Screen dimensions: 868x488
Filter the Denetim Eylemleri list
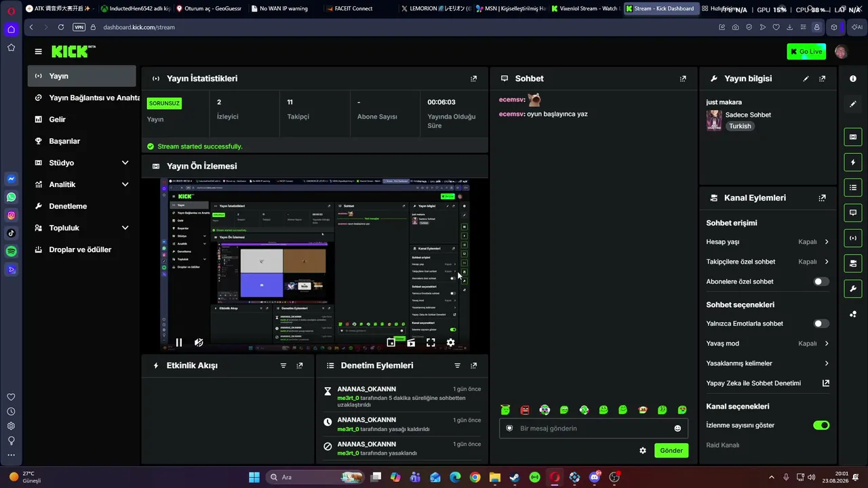click(457, 365)
